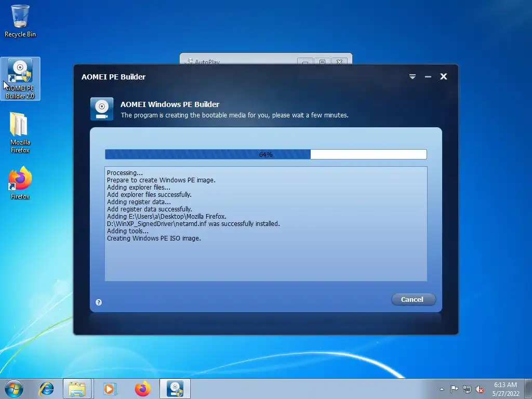Select the Firefox shortcut on desktop
Image resolution: width=532 pixels, height=399 pixels.
20,183
